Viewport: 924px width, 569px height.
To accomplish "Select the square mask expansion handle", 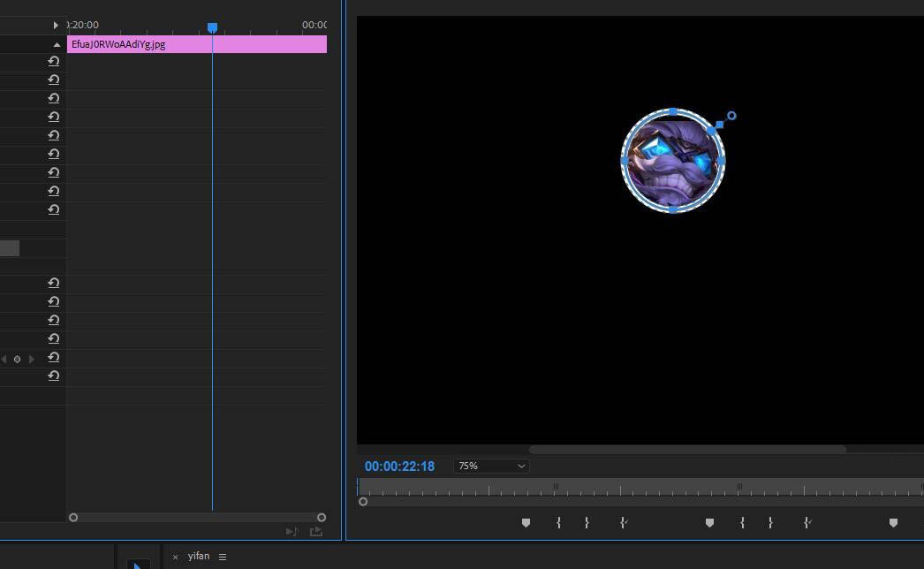I will [719, 125].
